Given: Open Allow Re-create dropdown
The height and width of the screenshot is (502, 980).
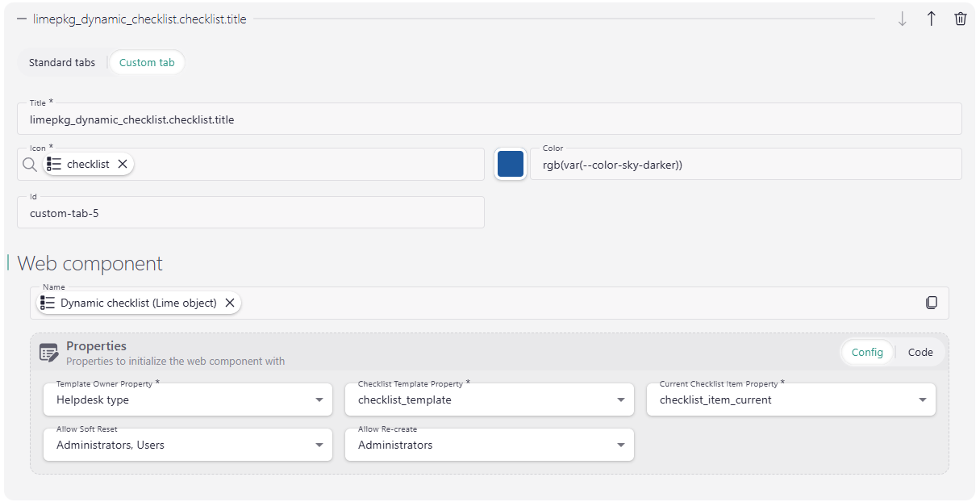Looking at the screenshot, I should (490, 445).
